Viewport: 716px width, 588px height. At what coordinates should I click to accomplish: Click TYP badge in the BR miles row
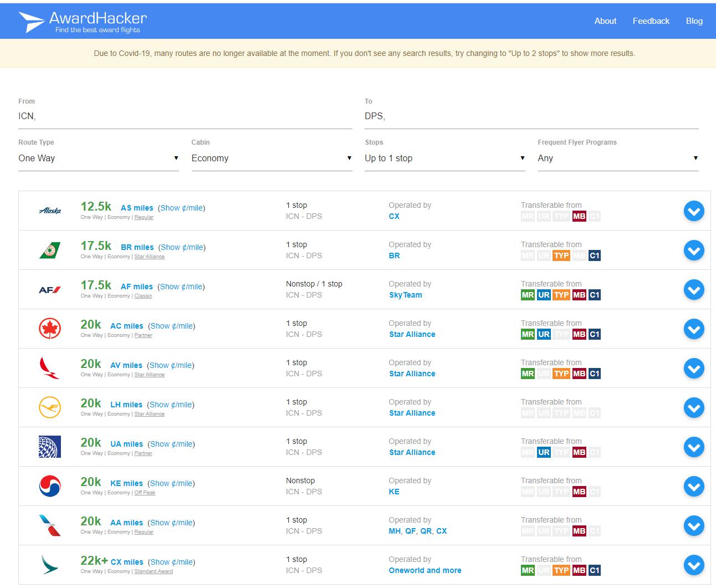point(561,255)
